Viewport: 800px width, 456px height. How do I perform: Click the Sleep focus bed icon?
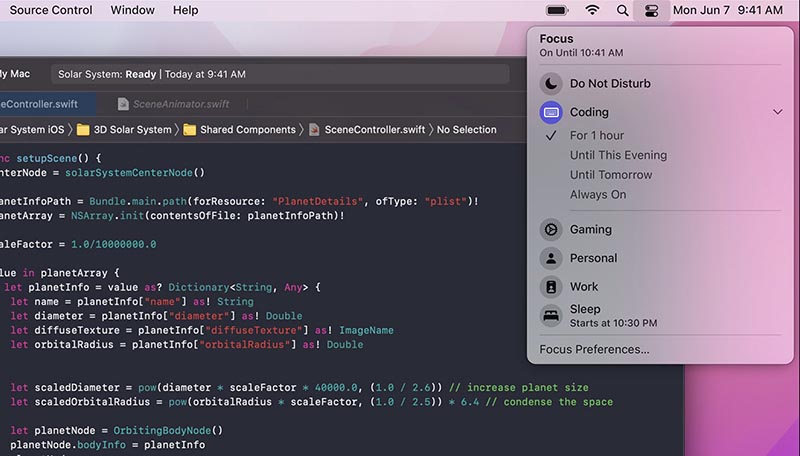pyautogui.click(x=551, y=316)
